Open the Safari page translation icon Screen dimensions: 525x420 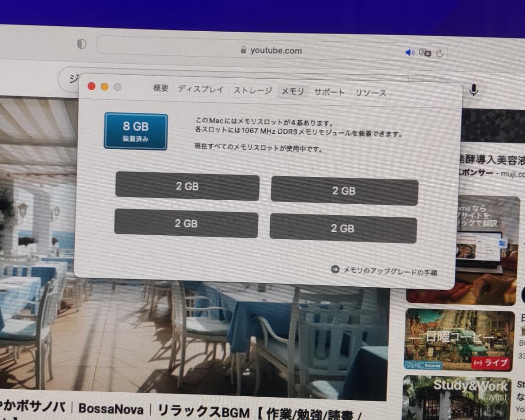point(425,52)
